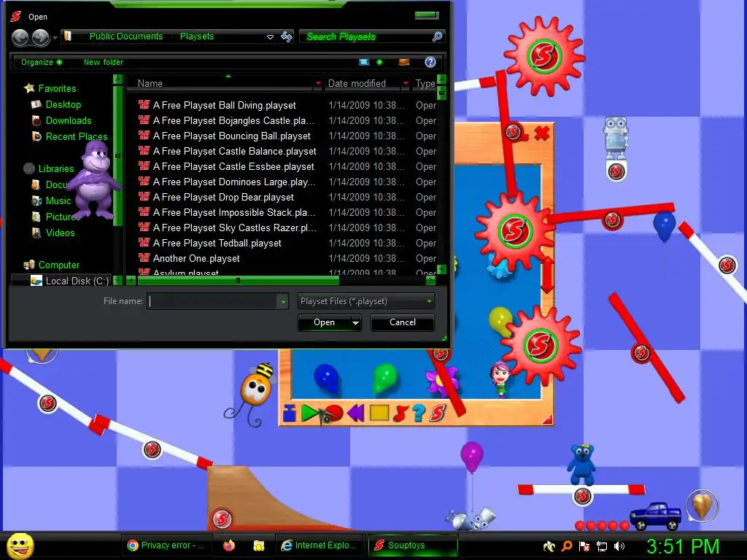747x560 pixels.
Task: Click the magnifier search icon
Action: tap(437, 36)
